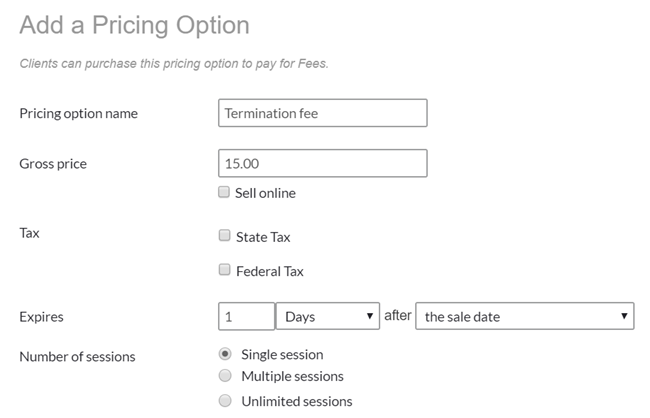Open the Days unit dropdown
Image resolution: width=650 pixels, height=418 pixels.
click(x=327, y=316)
